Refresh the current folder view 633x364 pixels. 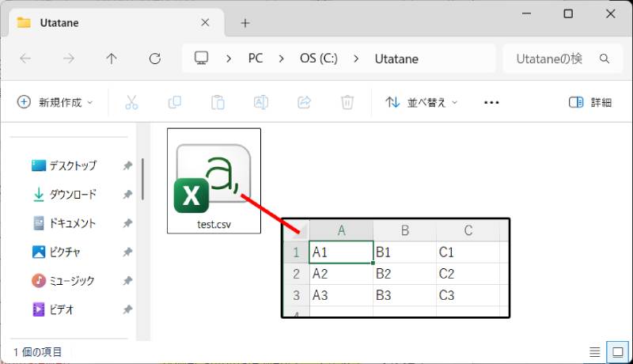[x=155, y=59]
